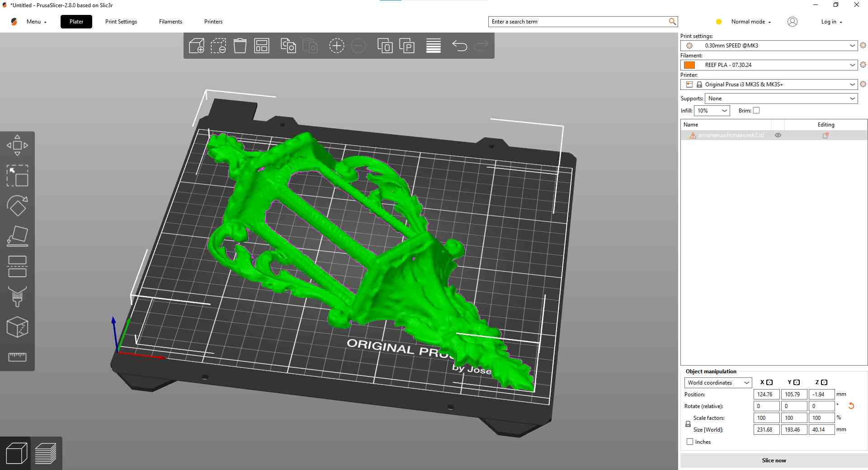Click the search magnifier icon
The width and height of the screenshot is (868, 470).
point(672,21)
